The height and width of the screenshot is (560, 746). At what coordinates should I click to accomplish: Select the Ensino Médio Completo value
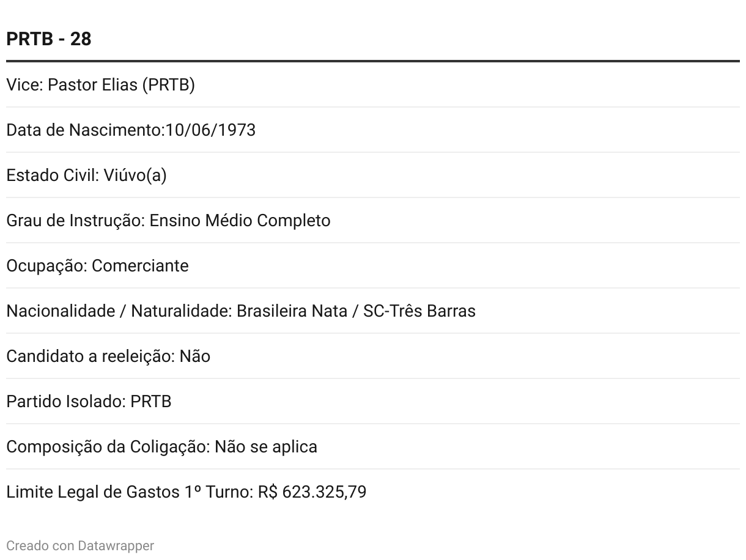click(x=240, y=221)
